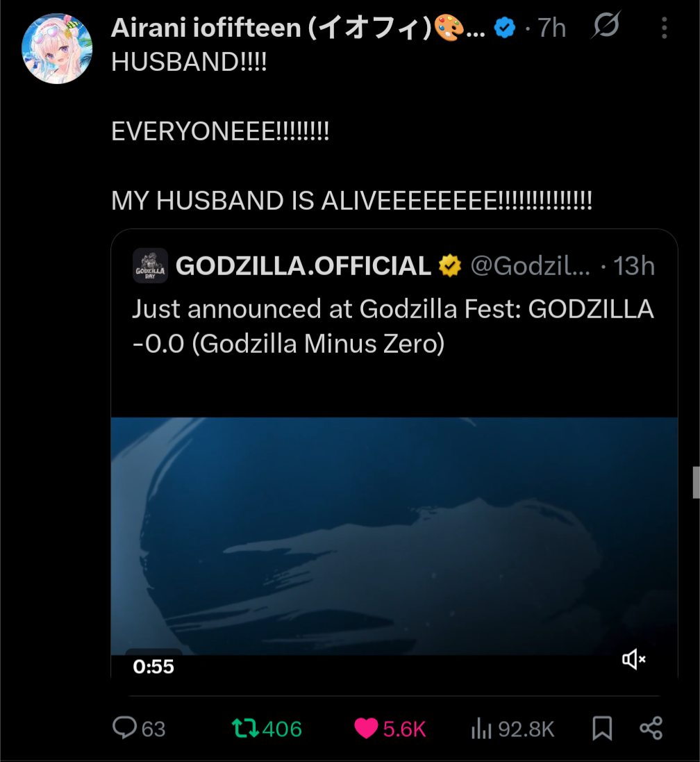Open the quoted Godzilla Minus Zero post text
Image resolution: width=700 pixels, height=762 pixels.
(393, 326)
